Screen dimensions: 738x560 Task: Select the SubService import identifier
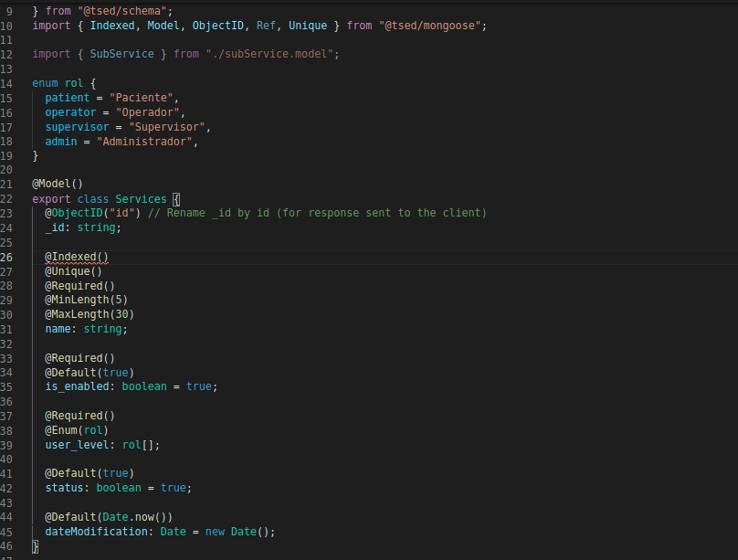coord(121,54)
